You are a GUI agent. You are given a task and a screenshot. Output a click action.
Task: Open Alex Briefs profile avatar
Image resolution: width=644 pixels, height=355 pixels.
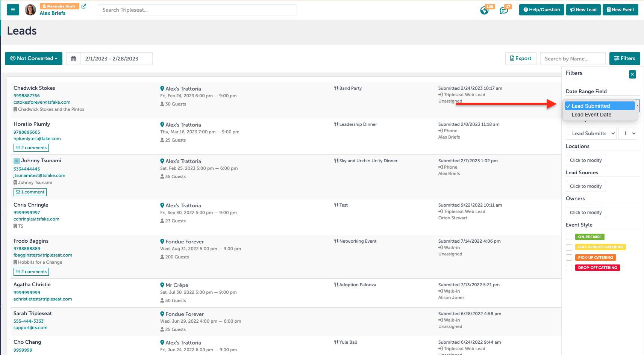pos(30,10)
